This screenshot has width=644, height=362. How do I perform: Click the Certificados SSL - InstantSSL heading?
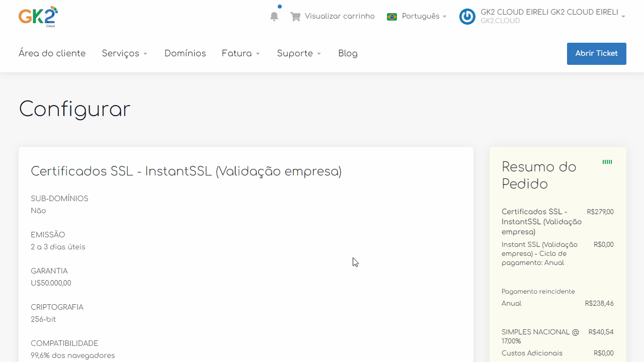[186, 171]
